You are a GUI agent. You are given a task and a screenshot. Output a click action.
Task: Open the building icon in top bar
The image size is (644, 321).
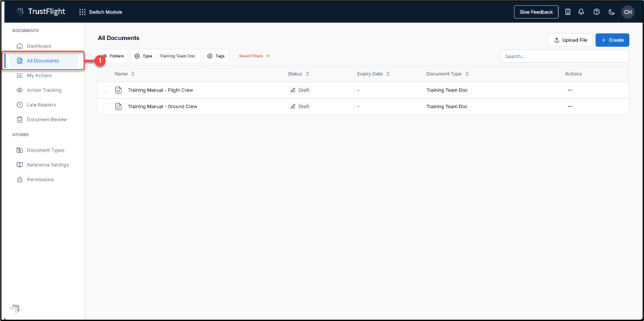click(x=568, y=12)
